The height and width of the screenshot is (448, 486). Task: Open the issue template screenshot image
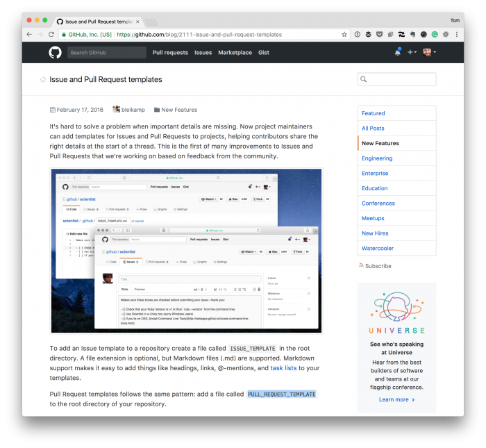pos(186,251)
